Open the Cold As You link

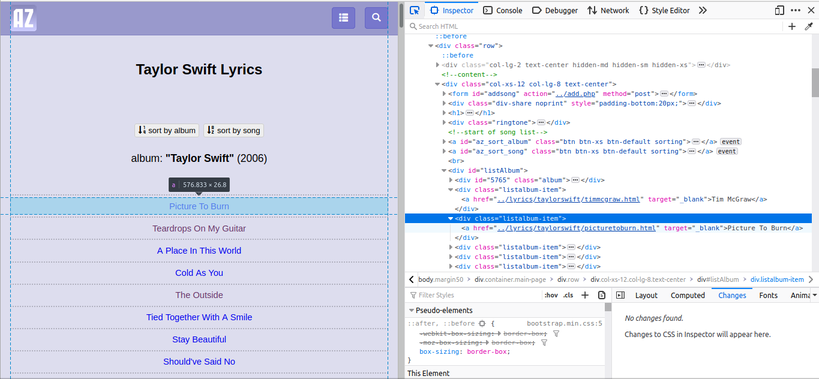pyautogui.click(x=199, y=273)
